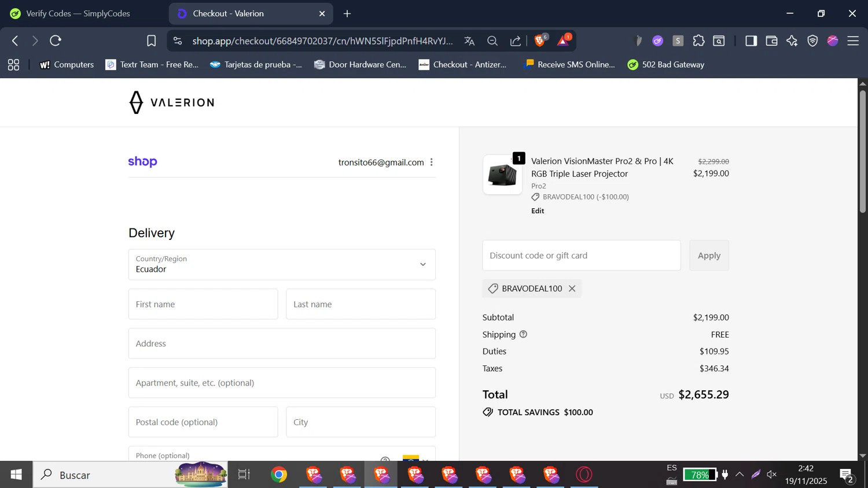The image size is (868, 488).
Task: Open Windows Start menu
Action: [16, 475]
